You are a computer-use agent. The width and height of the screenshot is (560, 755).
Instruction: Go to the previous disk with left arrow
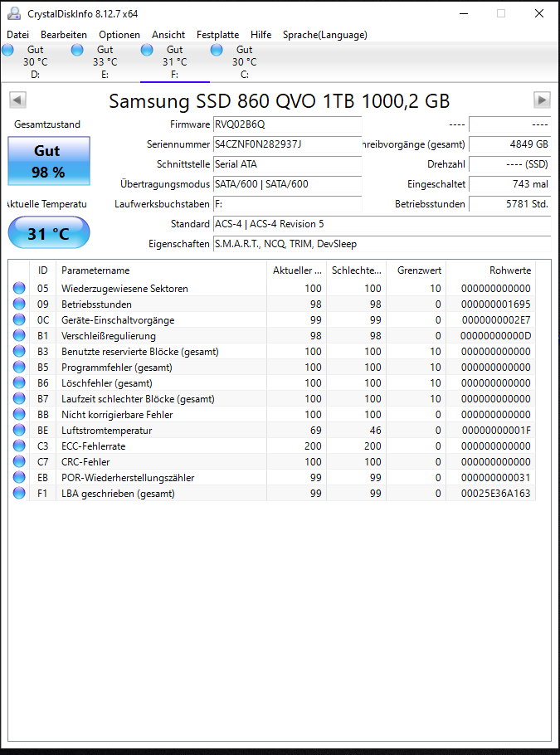coord(17,100)
